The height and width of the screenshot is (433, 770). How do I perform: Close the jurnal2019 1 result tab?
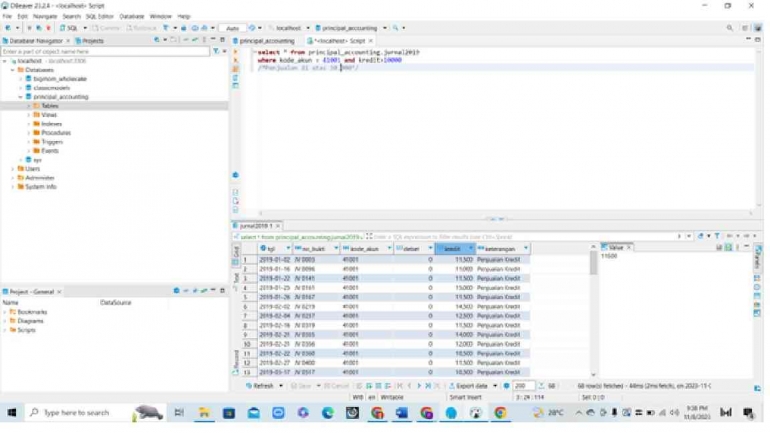[x=277, y=226]
